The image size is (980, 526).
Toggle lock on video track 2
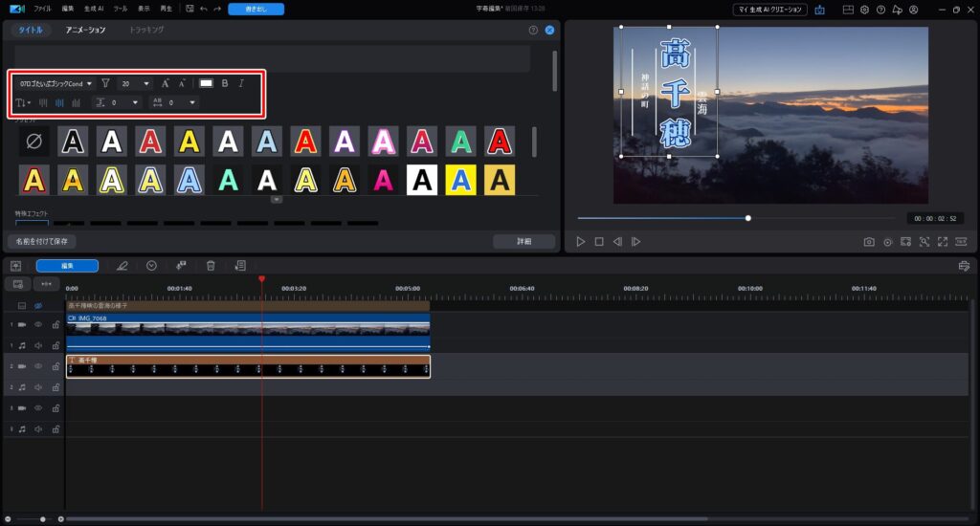pos(56,366)
